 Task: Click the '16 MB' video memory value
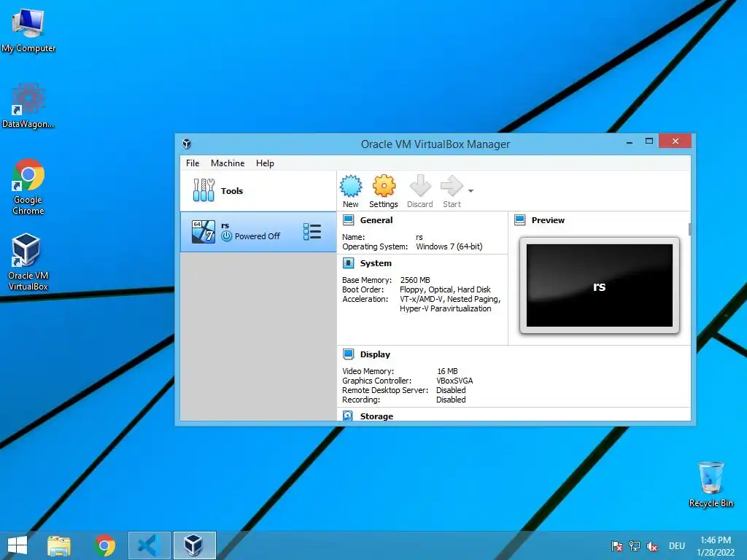(447, 371)
